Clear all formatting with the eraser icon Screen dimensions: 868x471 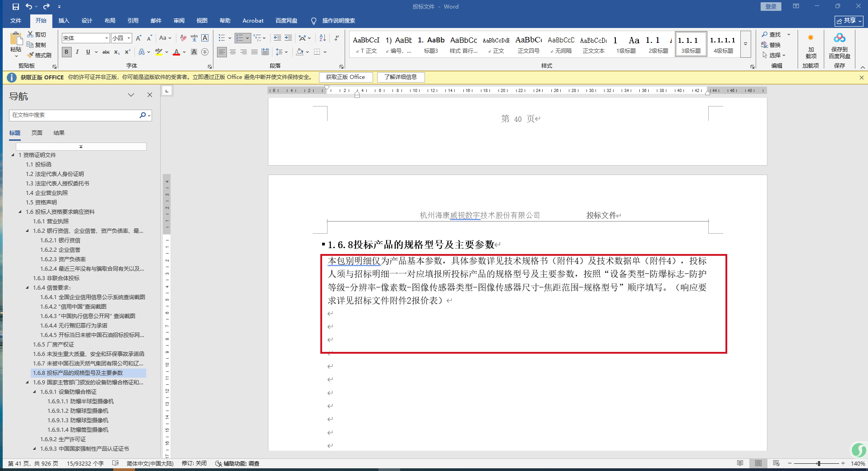[183, 38]
